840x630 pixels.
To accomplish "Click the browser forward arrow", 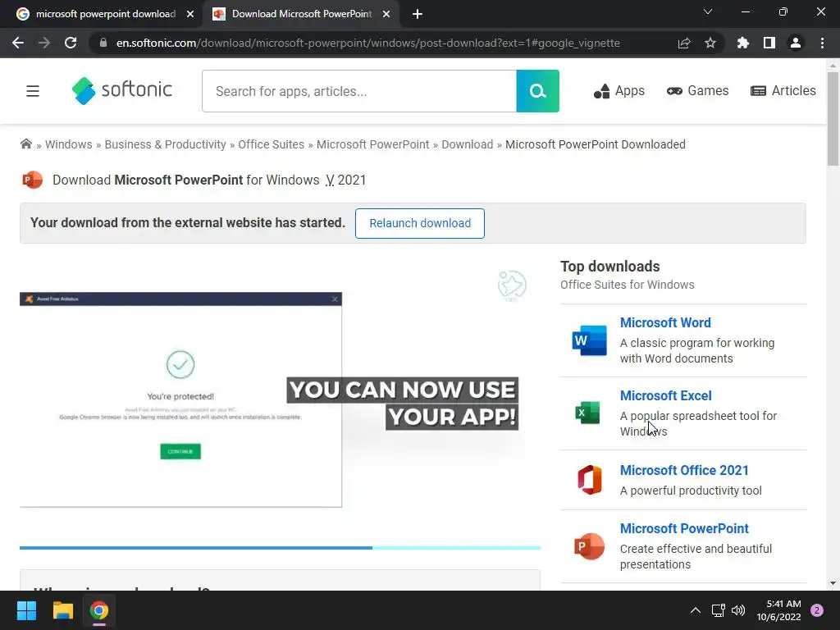I will tap(44, 43).
